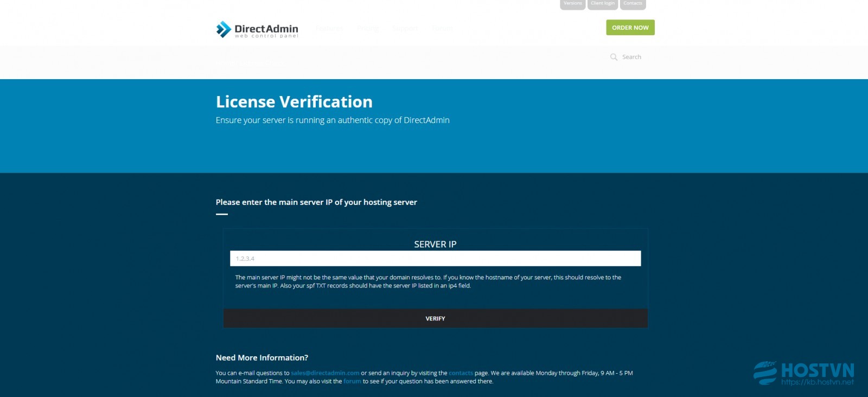Viewport: 868px width, 397px height.
Task: Open the Pricing menu item
Action: (x=367, y=28)
